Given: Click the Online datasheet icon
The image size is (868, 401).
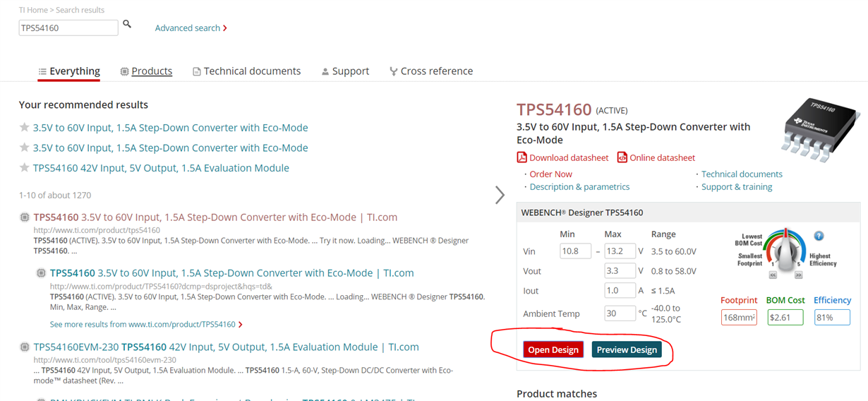Looking at the screenshot, I should coord(622,157).
